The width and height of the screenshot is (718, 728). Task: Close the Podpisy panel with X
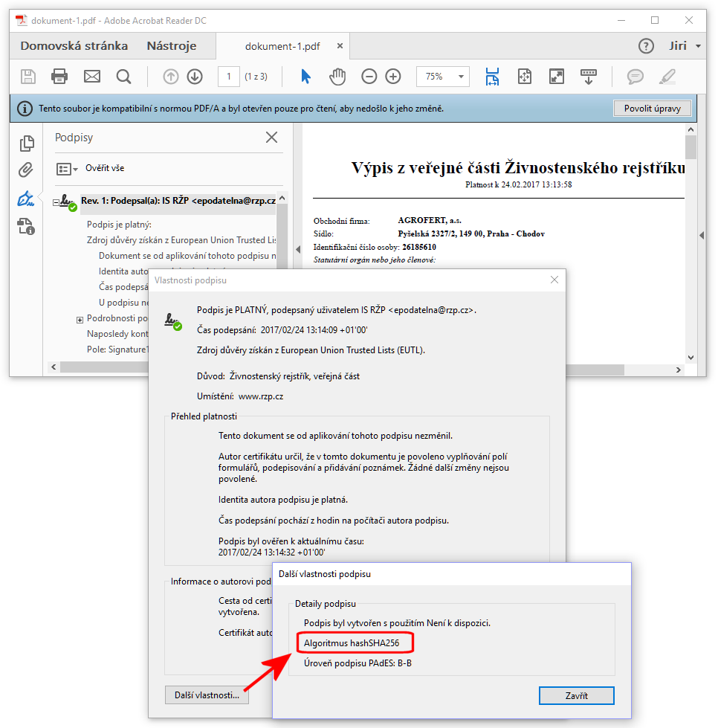coord(271,137)
